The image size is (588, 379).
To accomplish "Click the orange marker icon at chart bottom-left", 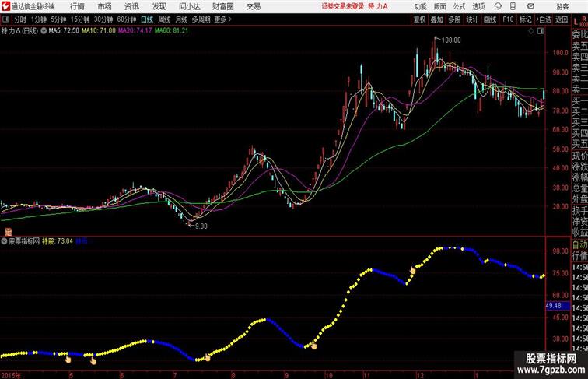I will 9,232.
